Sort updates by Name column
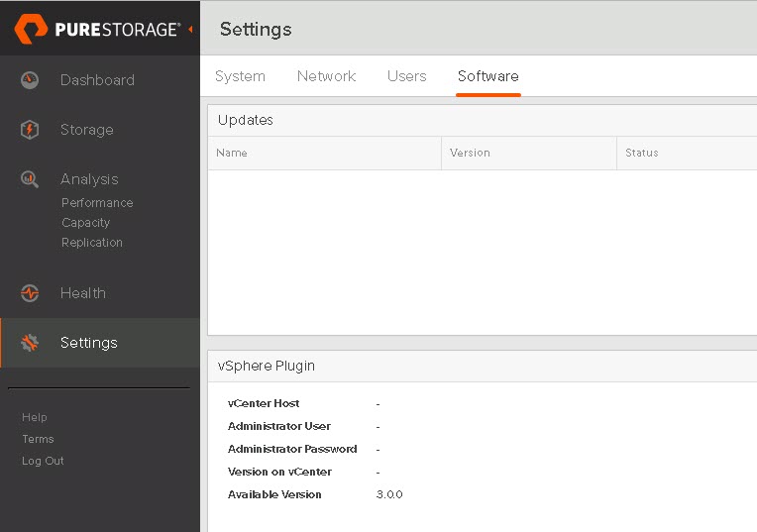 click(x=324, y=153)
